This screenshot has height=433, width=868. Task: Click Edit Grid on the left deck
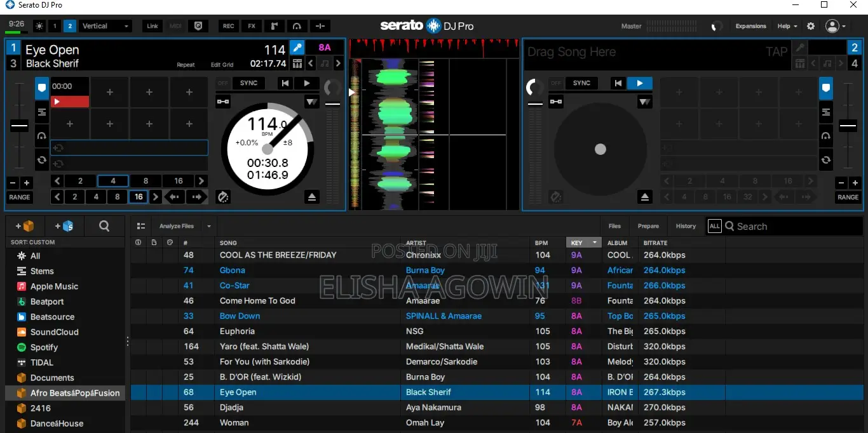click(222, 65)
